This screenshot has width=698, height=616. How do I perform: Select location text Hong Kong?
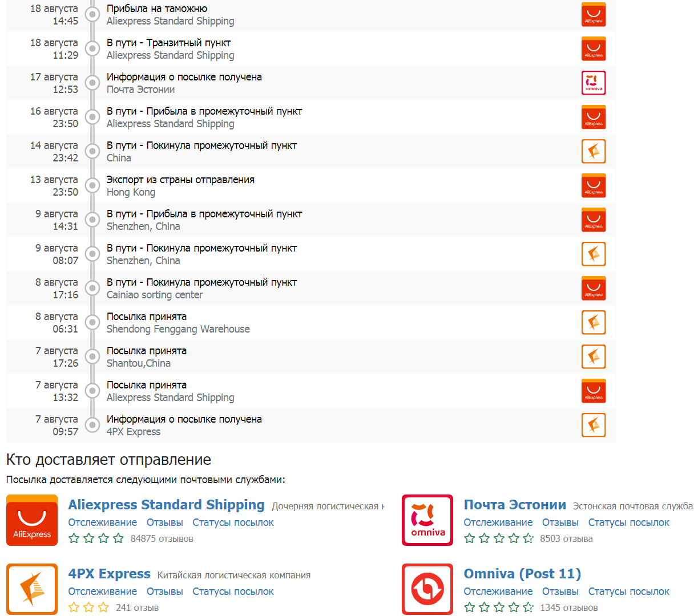pos(131,192)
